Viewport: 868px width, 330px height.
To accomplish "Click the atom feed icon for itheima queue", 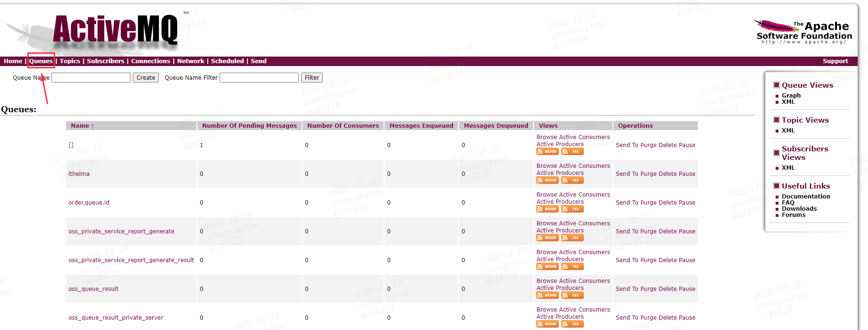I will click(x=548, y=180).
